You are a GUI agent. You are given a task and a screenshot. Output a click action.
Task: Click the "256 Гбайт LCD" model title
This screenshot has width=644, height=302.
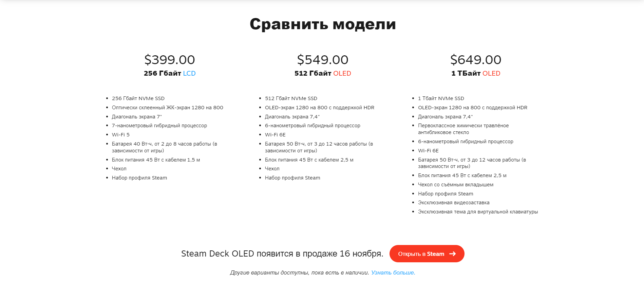170,73
